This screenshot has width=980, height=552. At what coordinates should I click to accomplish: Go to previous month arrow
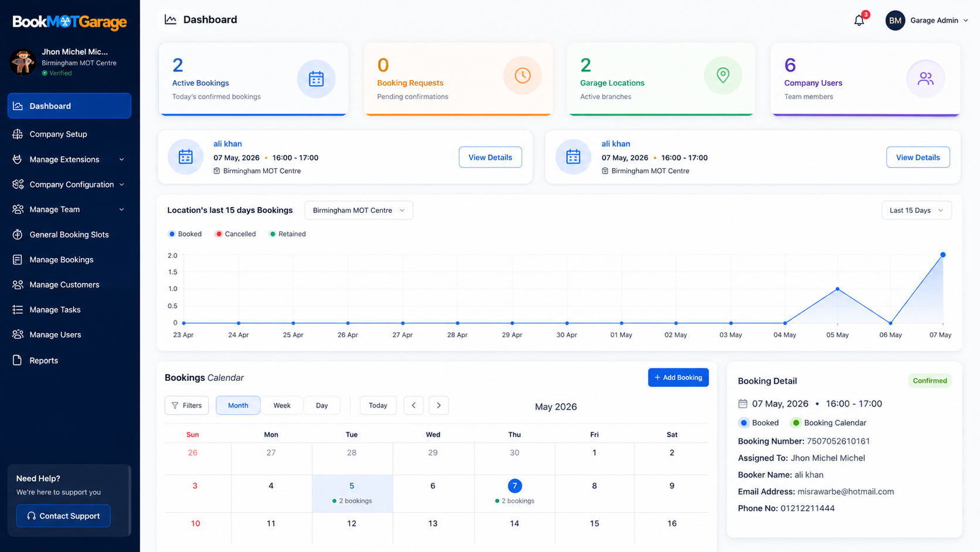pos(414,405)
